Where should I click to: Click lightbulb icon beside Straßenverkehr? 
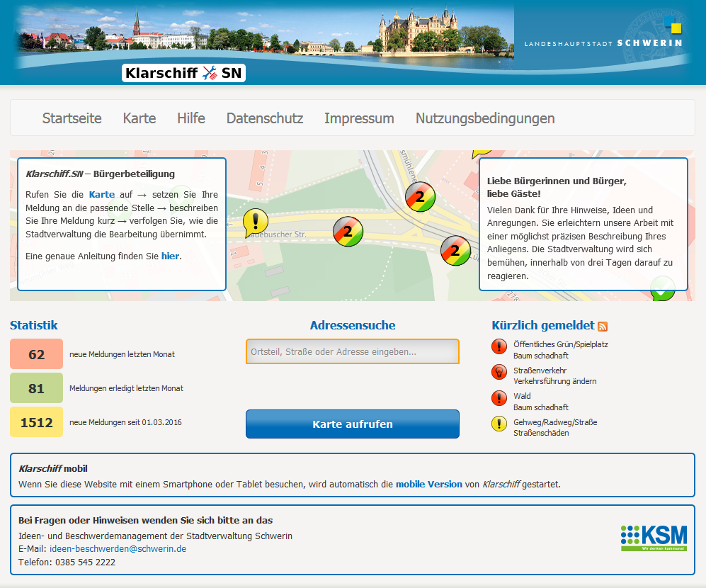(x=499, y=372)
